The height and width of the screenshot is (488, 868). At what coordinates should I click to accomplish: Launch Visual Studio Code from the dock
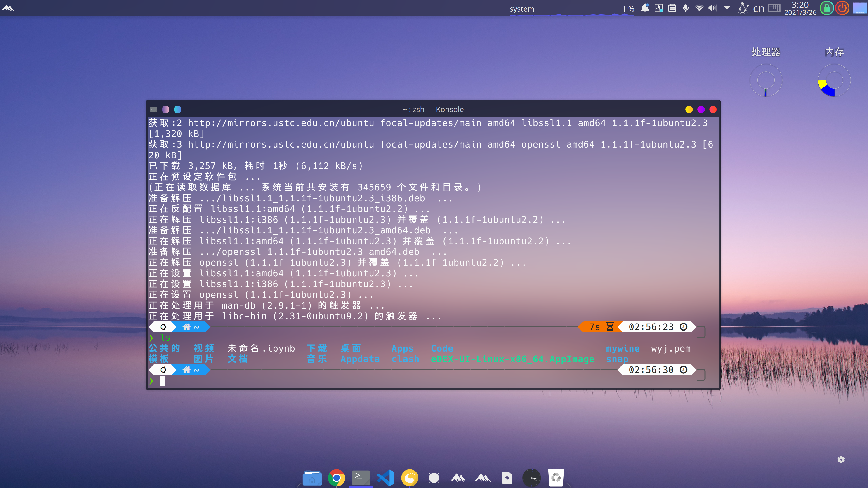385,478
